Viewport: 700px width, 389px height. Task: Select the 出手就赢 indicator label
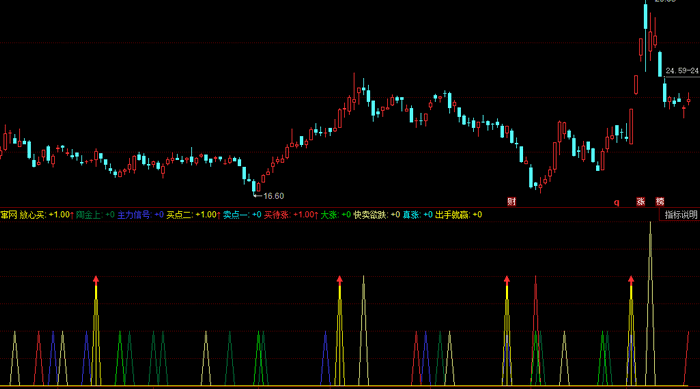[x=452, y=215]
